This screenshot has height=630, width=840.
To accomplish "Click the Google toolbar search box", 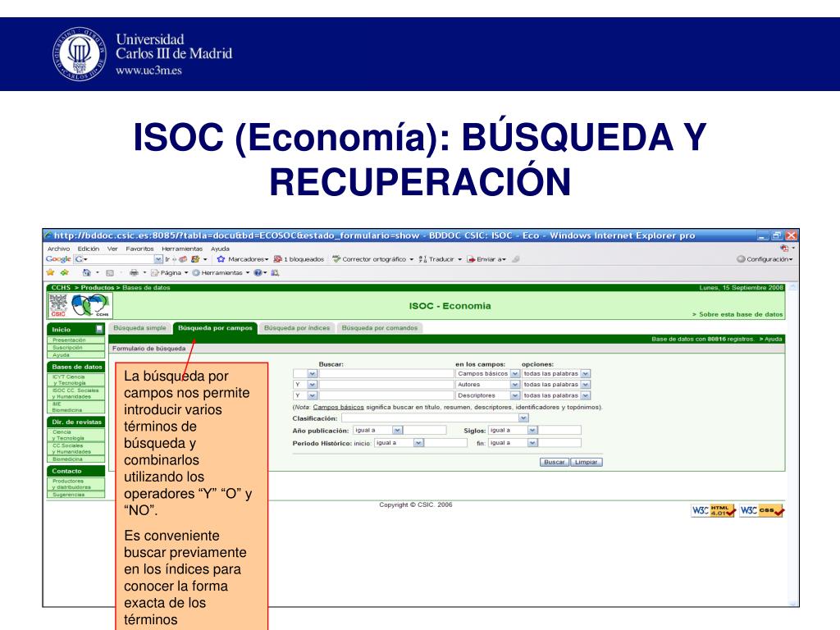I will point(118,259).
